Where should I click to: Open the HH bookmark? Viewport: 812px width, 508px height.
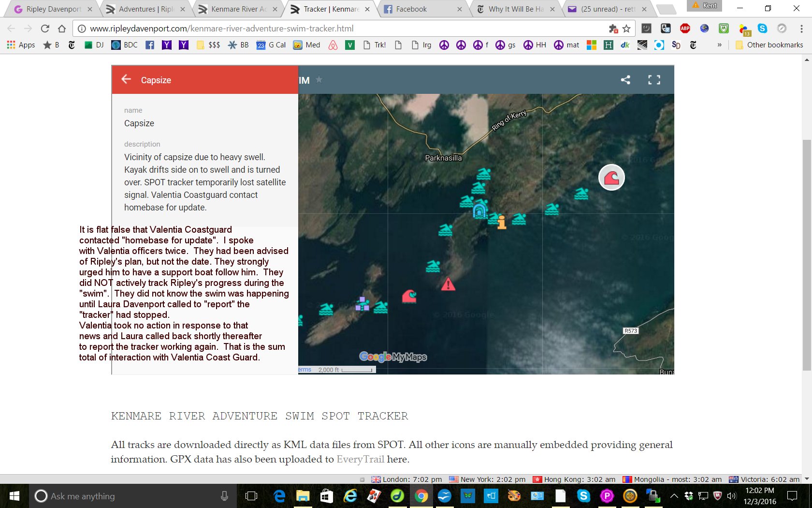coord(535,45)
